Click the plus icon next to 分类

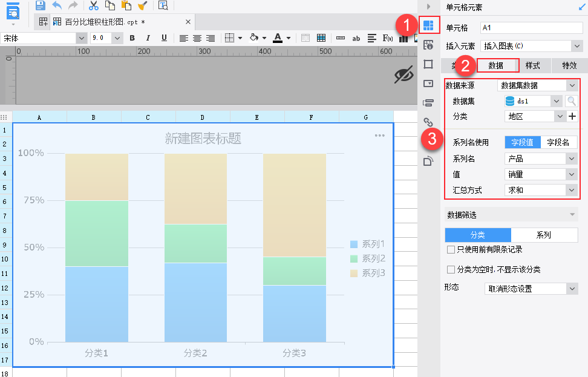coord(572,116)
